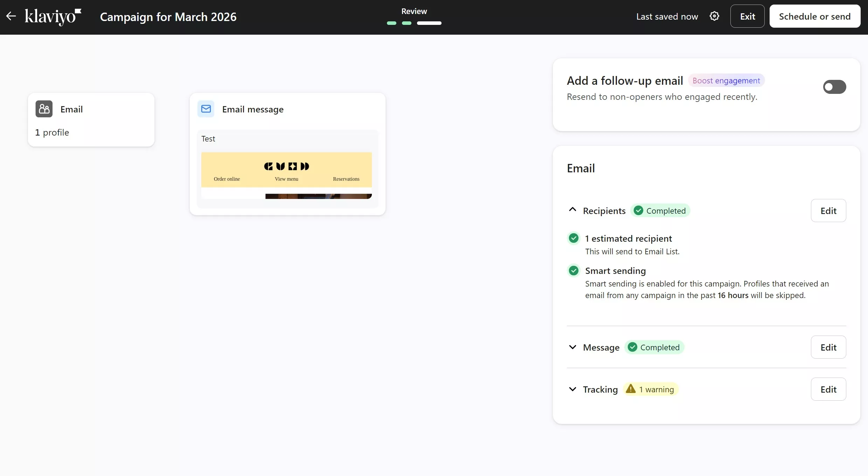Exit the campaign editor
Screen dimensions: 868x476
(747, 16)
